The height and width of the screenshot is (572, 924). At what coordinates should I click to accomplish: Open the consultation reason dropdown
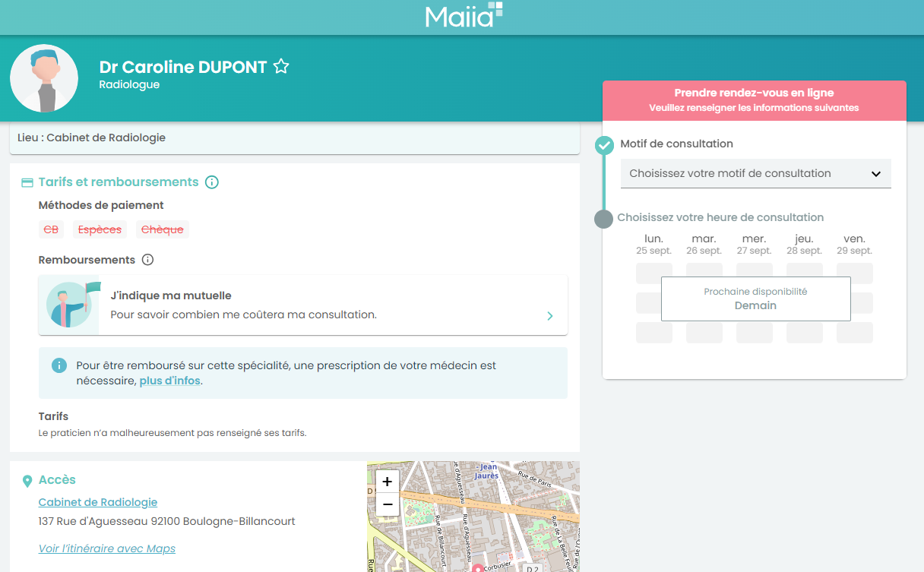click(x=755, y=173)
